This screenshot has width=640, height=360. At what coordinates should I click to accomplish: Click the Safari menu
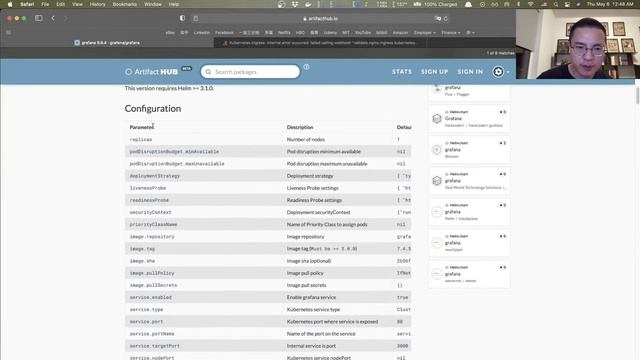27,4
